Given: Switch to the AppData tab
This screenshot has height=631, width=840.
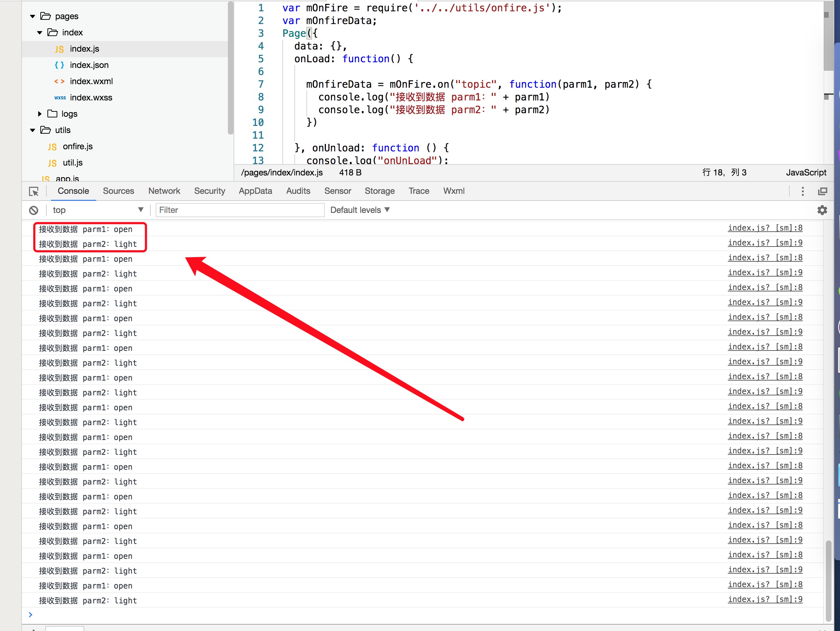Looking at the screenshot, I should click(255, 191).
